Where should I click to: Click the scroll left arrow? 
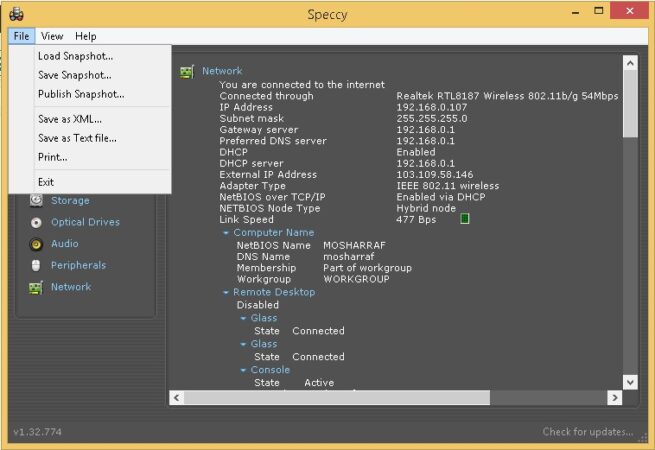[177, 398]
